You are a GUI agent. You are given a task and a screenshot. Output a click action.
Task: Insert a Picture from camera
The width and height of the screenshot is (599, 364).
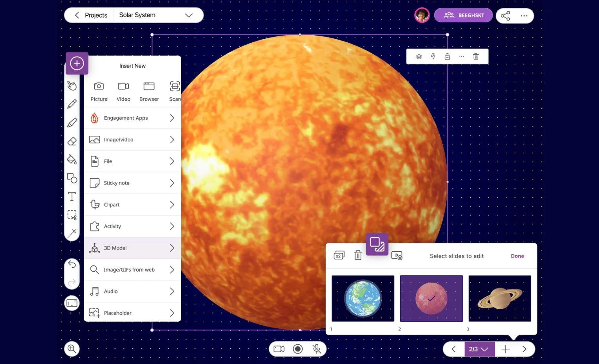[x=99, y=92]
